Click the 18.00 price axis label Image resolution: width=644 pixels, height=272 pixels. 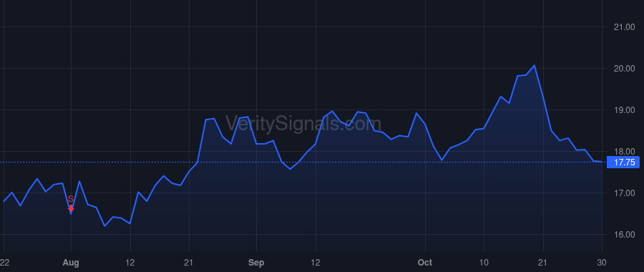click(624, 152)
